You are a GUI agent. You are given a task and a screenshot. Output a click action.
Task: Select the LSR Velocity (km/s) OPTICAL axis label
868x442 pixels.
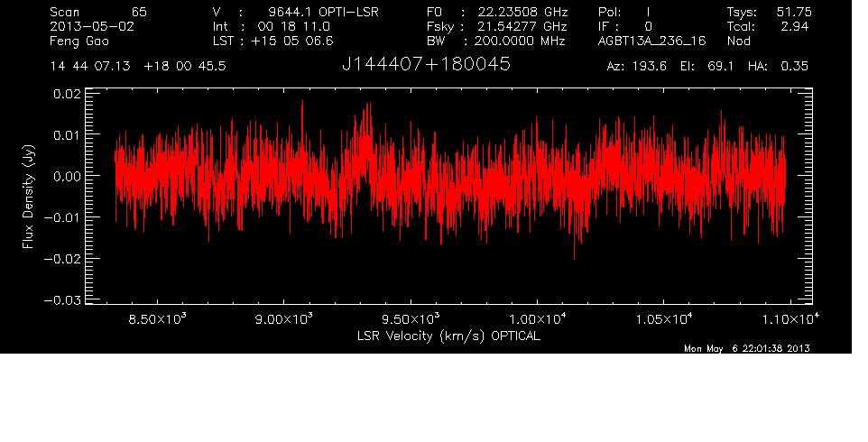coord(448,336)
